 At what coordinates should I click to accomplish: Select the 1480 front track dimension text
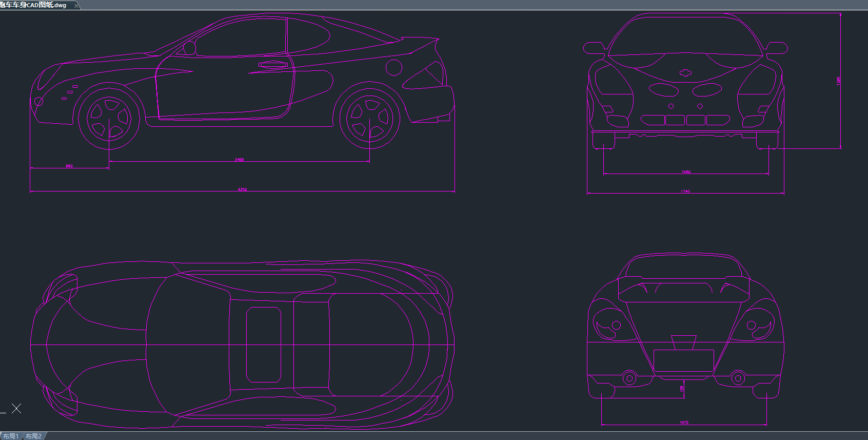tap(686, 171)
